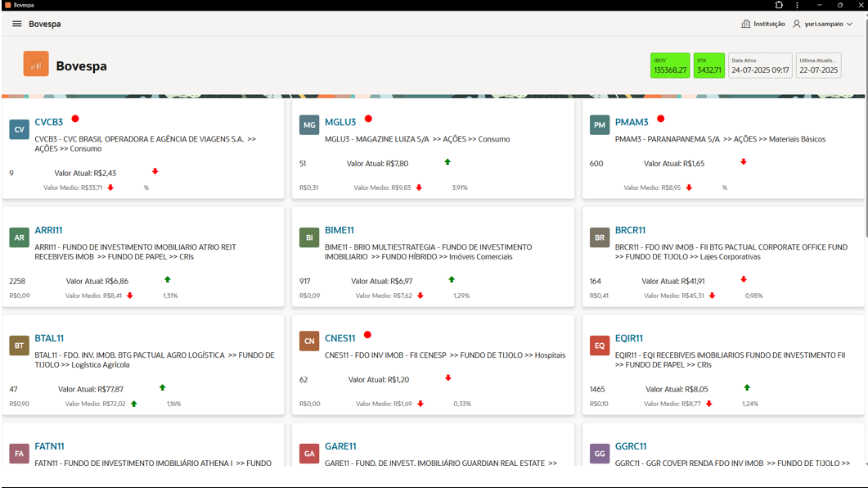The height and width of the screenshot is (488, 868).
Task: Open the CVCB3 stock link
Action: [x=49, y=122]
